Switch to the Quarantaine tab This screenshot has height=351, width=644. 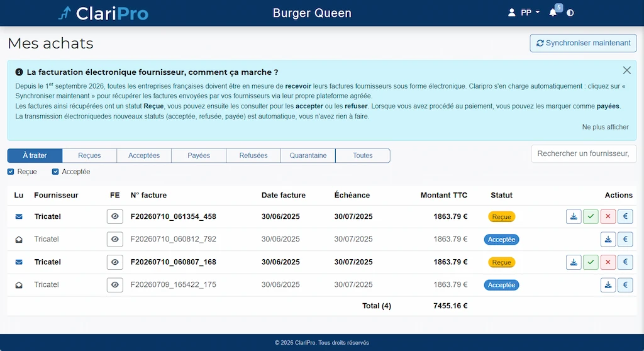tap(308, 156)
